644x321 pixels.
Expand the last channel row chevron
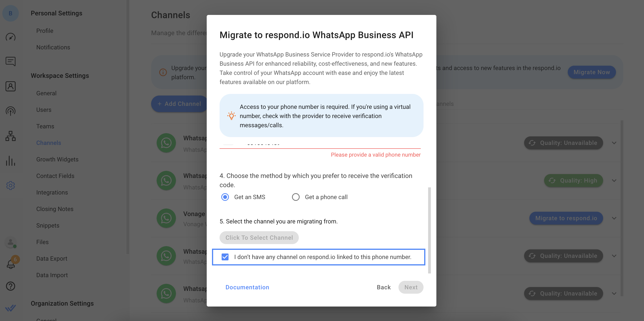pyautogui.click(x=614, y=293)
